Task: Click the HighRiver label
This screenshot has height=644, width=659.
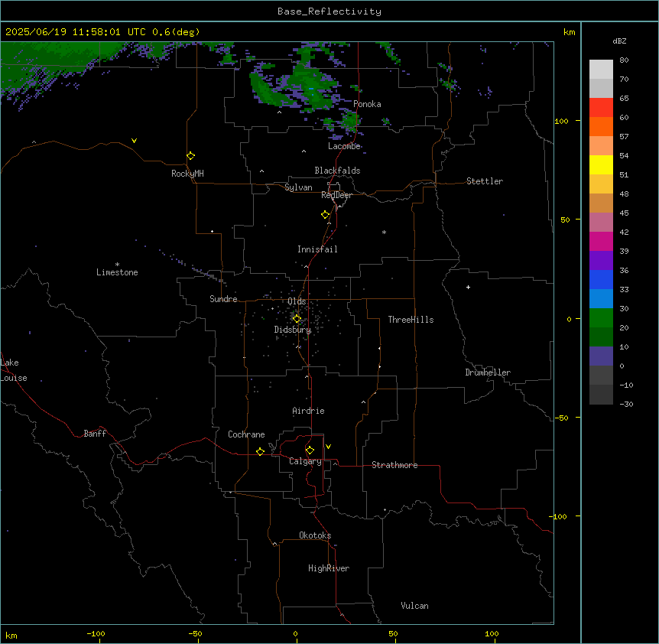Action: point(329,568)
